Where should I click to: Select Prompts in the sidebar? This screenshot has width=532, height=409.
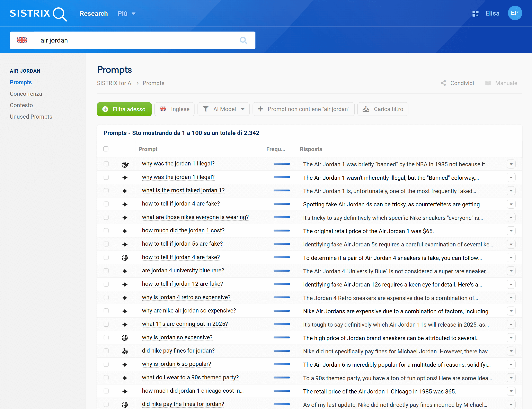(21, 82)
